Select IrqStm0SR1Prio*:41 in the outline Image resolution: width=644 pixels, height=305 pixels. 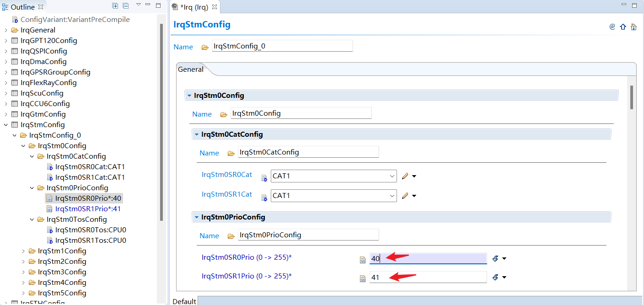(88, 209)
